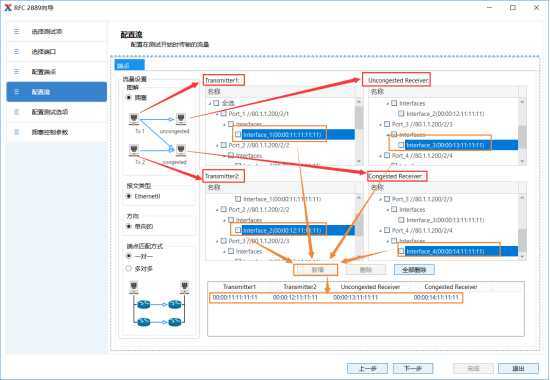Click the Transmitter1 tree vertical scrollbar
Screen dimensions: 550x380
tap(359, 131)
